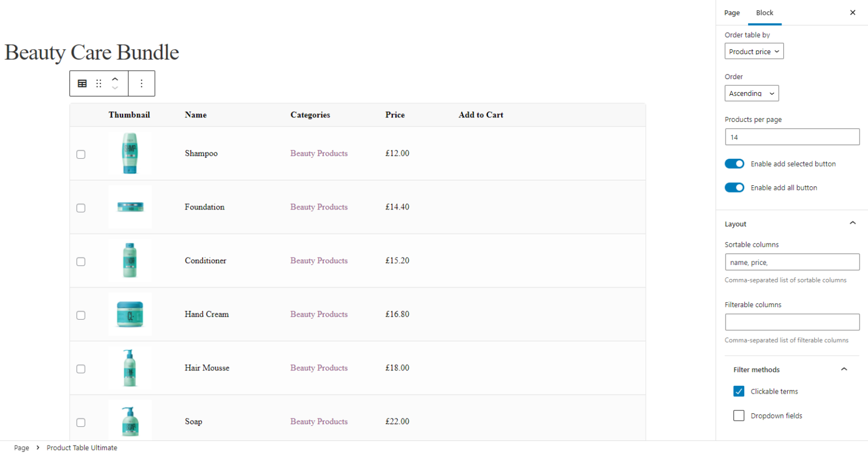Click the move block up arrow
Image resolution: width=868 pixels, height=454 pixels.
coord(115,79)
